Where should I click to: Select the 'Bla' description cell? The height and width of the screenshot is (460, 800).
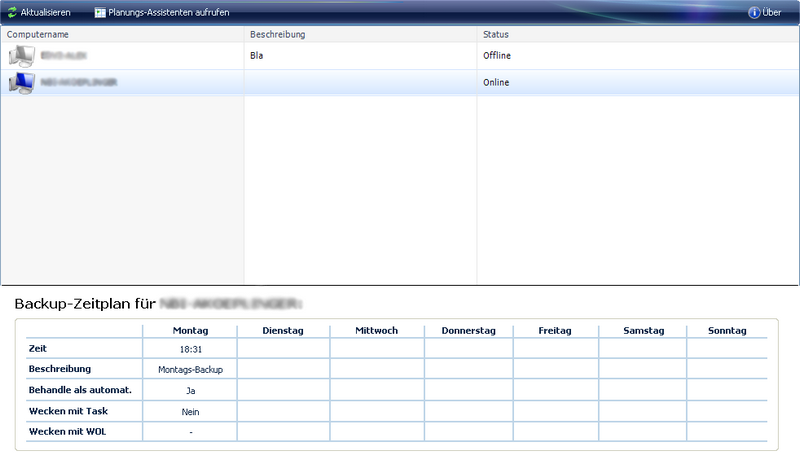point(257,56)
